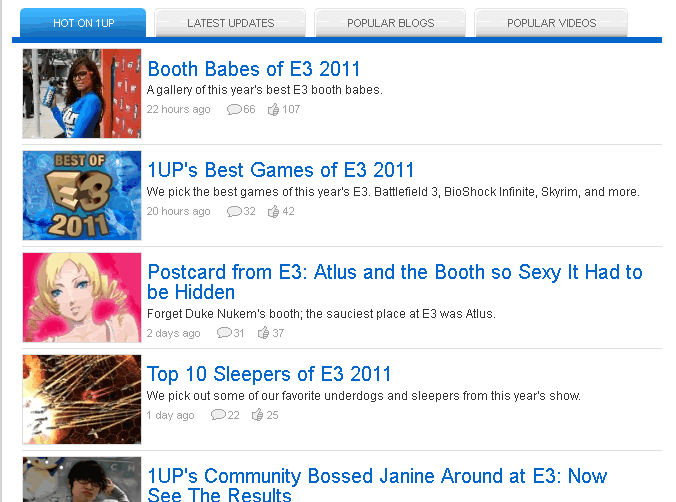Image resolution: width=676 pixels, height=502 pixels.
Task: Click the 66 comments count
Action: [249, 110]
